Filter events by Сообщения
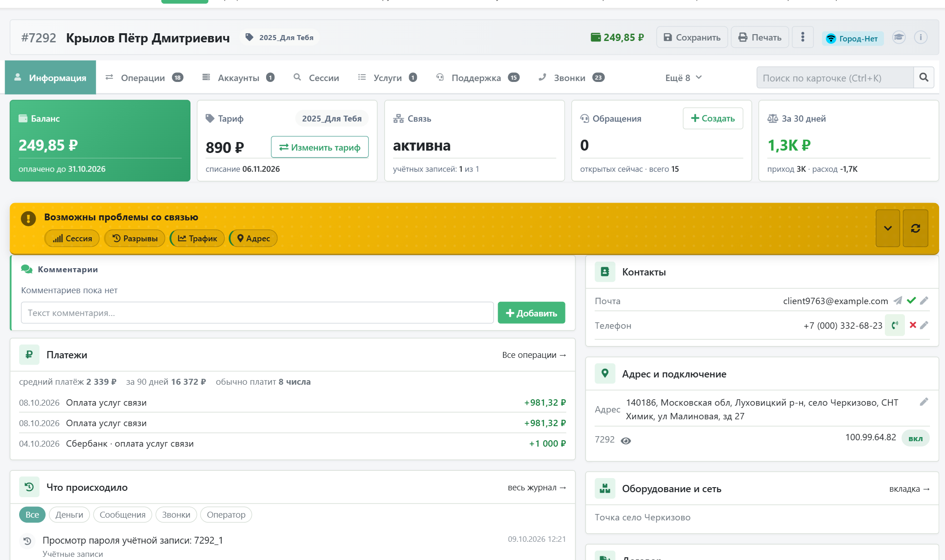 pyautogui.click(x=123, y=514)
